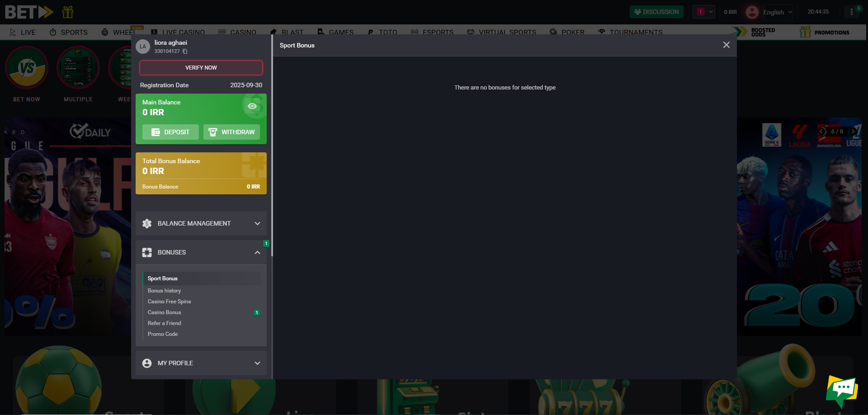Close the Sport Bonus panel

[x=726, y=45]
